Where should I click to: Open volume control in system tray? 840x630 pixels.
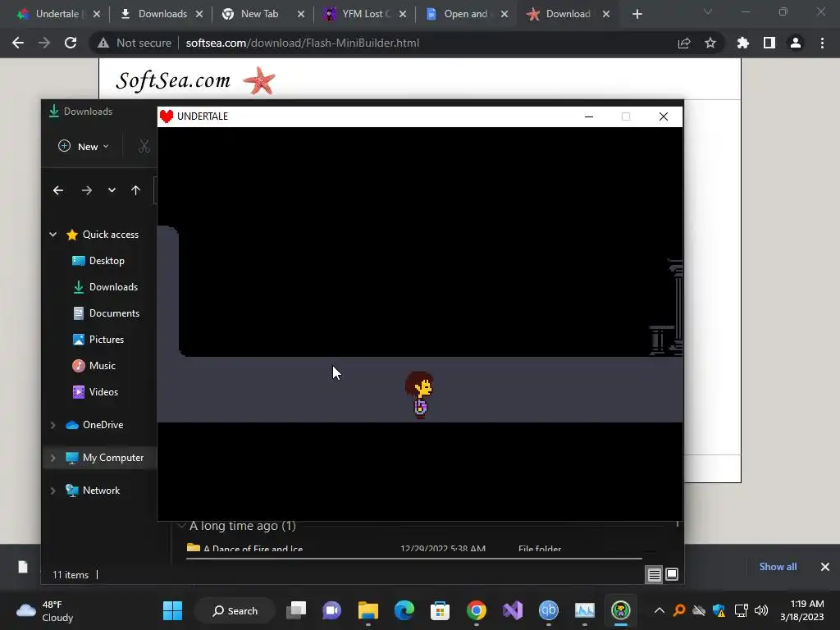tap(760, 610)
